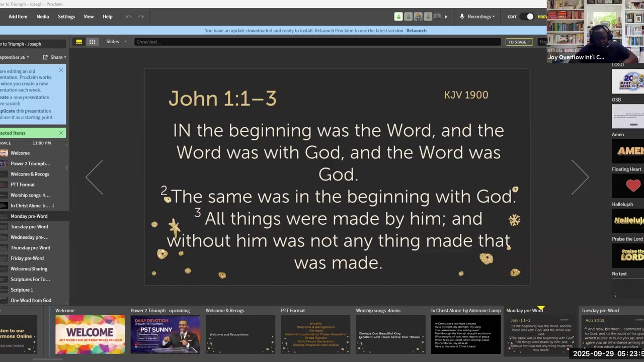Open the Help menu
Viewport: 644px width, 362px height.
coord(108,17)
